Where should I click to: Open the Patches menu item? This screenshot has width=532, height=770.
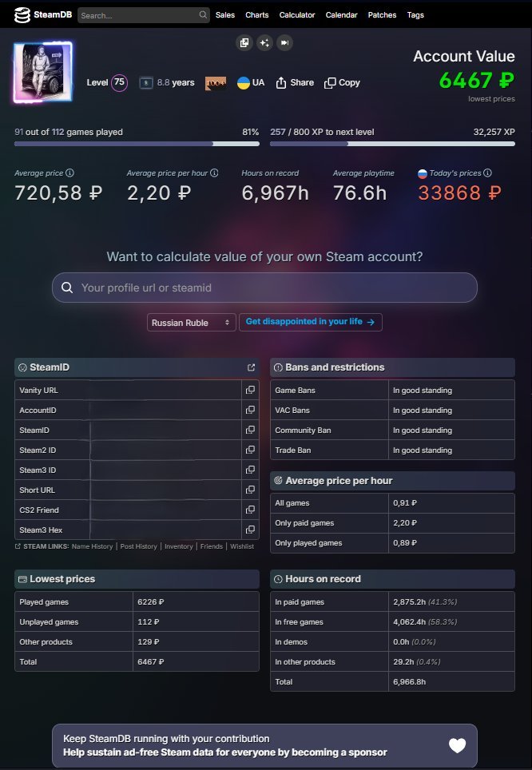(382, 15)
